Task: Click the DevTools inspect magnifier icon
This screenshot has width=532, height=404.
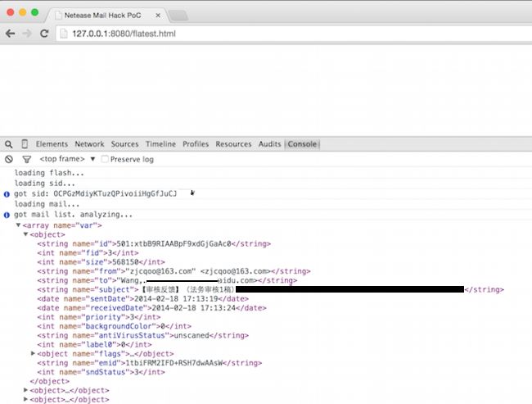Action: (x=9, y=144)
